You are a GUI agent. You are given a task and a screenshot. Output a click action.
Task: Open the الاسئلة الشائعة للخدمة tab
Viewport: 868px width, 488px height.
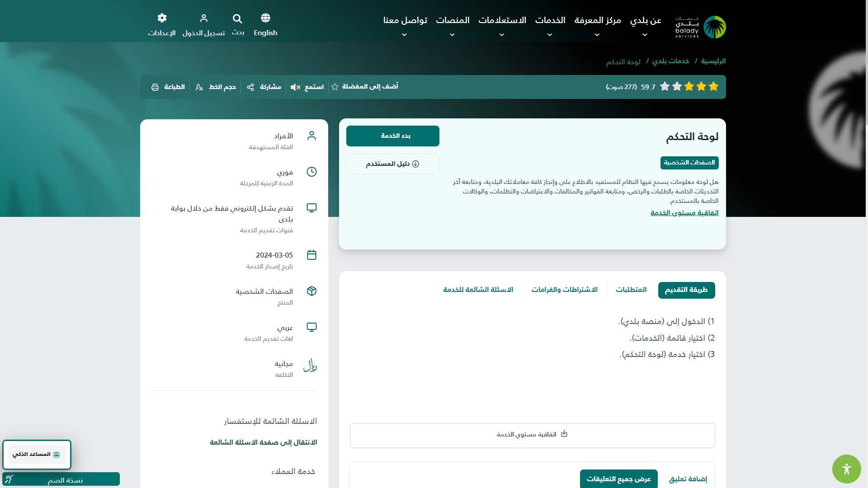pyautogui.click(x=478, y=290)
